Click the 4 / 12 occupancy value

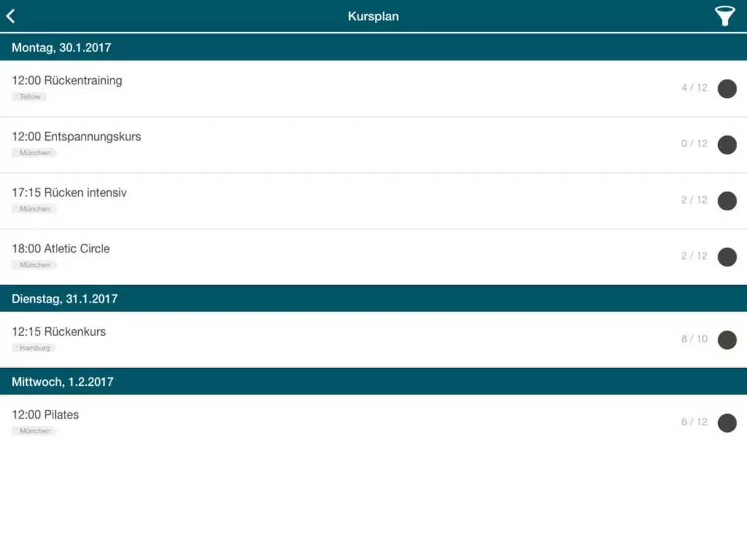coord(694,87)
